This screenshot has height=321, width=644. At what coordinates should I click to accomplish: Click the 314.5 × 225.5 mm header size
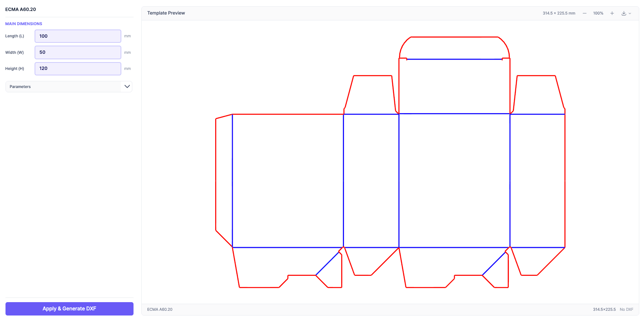[x=559, y=13]
